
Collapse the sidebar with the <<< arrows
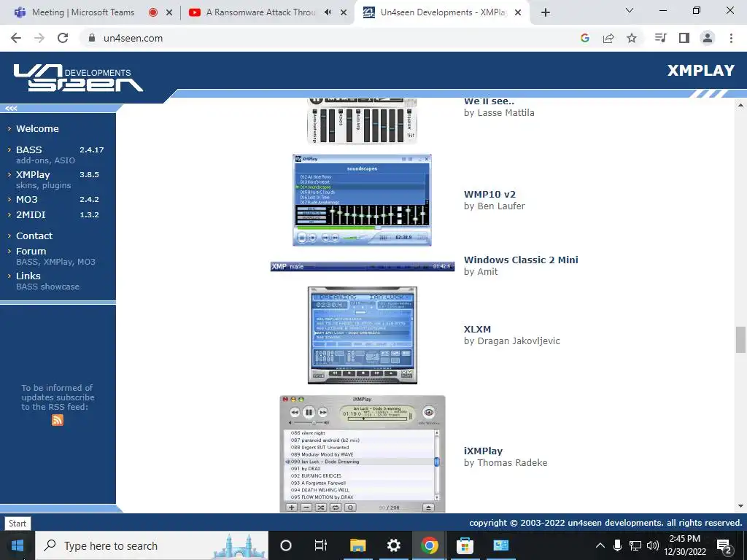point(12,109)
